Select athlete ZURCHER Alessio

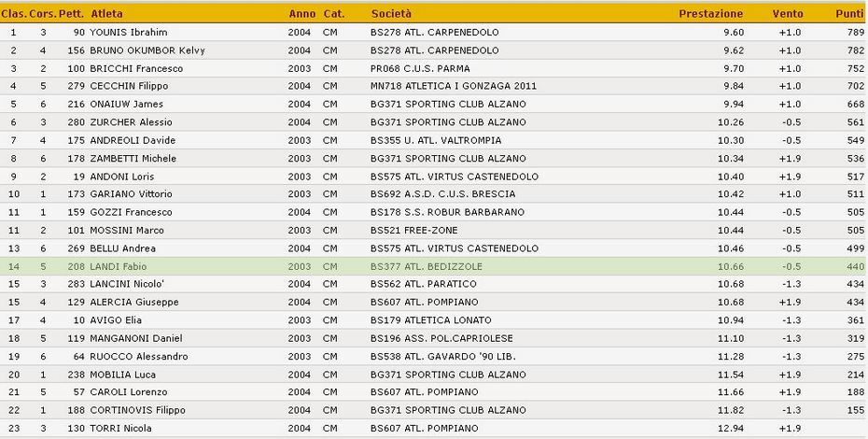[131, 122]
